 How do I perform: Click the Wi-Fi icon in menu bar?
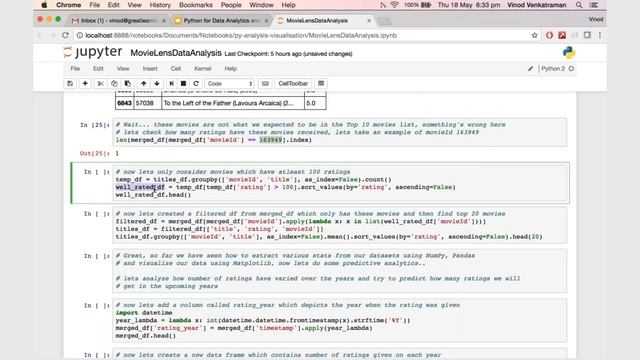pos(394,5)
